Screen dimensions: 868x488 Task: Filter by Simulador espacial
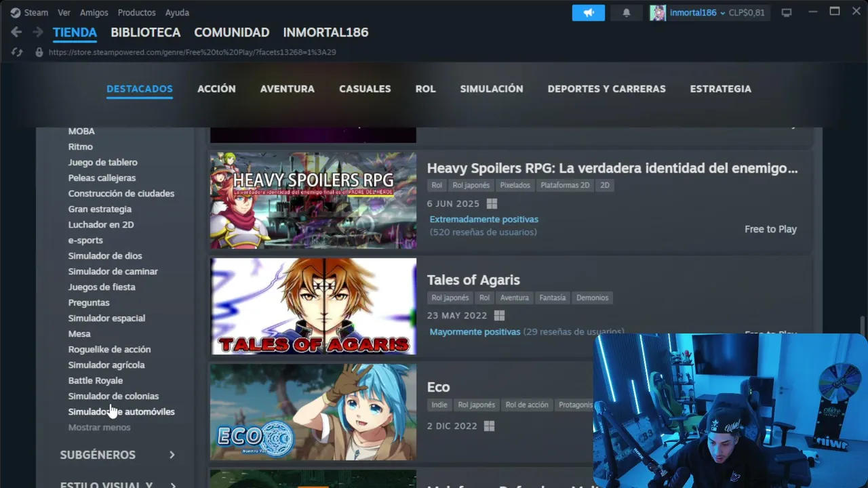[x=106, y=319]
